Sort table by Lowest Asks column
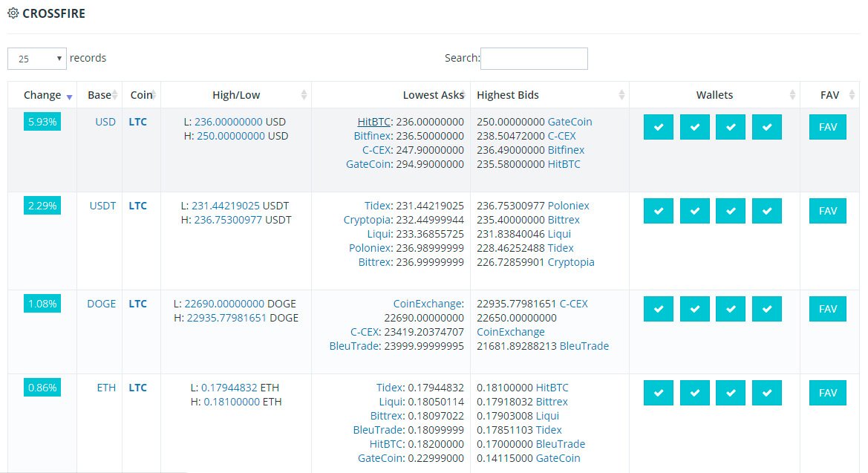Screen dimensions: 868x473 pyautogui.click(x=391, y=95)
